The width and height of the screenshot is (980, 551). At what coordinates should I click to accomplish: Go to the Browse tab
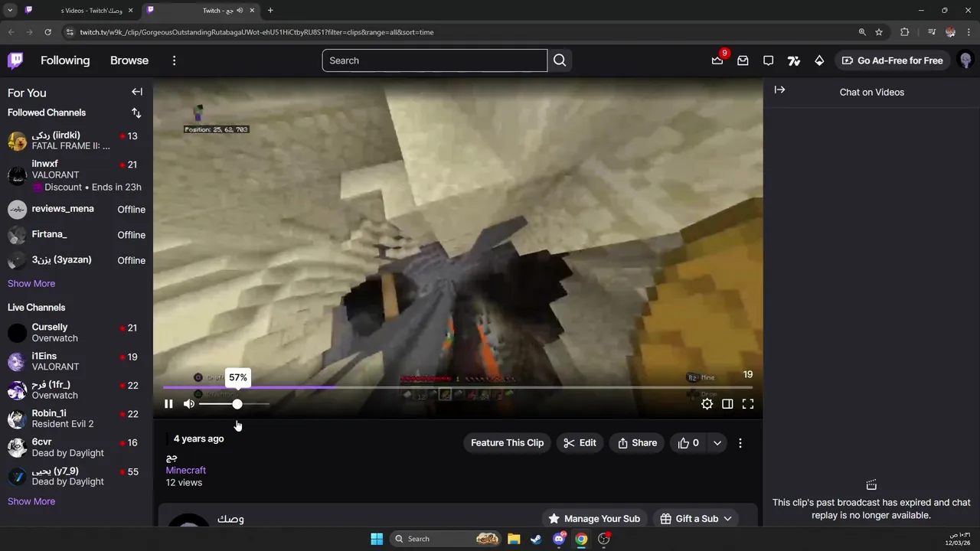coord(129,60)
